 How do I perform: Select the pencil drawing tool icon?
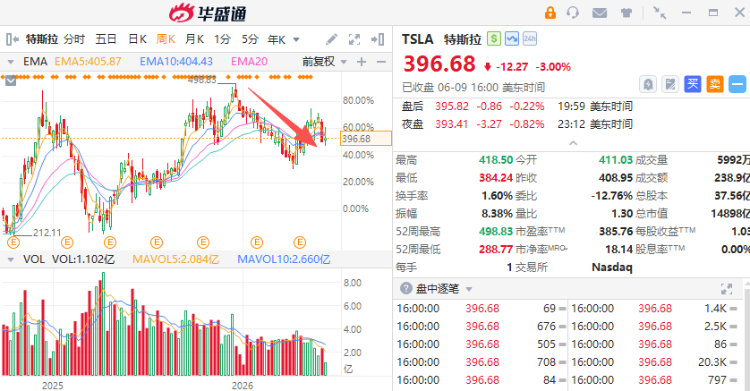click(x=331, y=39)
